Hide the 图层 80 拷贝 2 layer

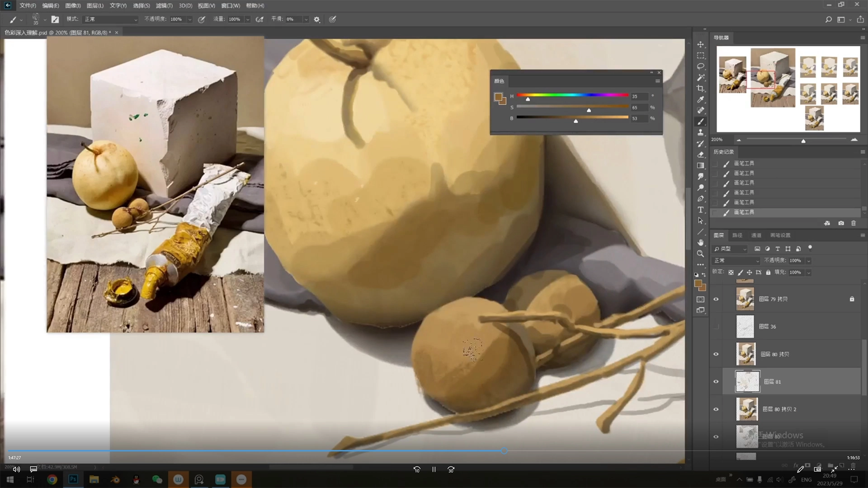click(x=716, y=409)
